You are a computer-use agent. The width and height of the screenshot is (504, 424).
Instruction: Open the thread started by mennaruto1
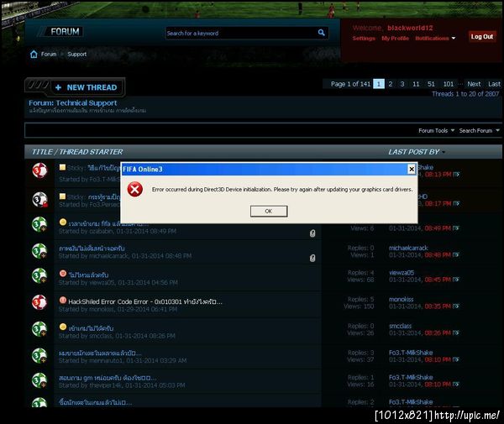click(100, 353)
